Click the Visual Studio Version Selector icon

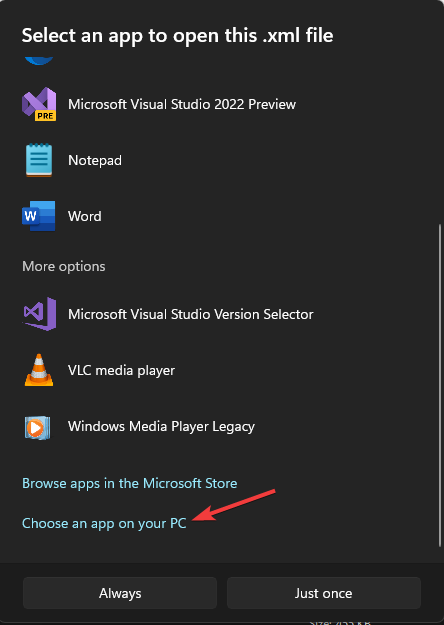[x=39, y=314]
